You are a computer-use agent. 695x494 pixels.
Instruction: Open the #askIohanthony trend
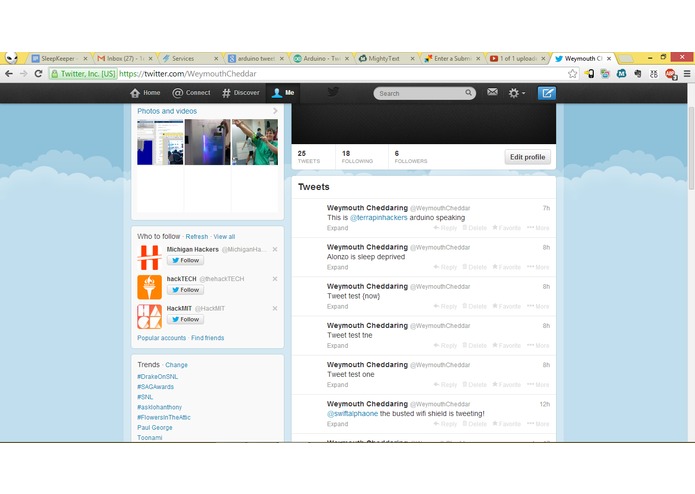pyautogui.click(x=160, y=407)
